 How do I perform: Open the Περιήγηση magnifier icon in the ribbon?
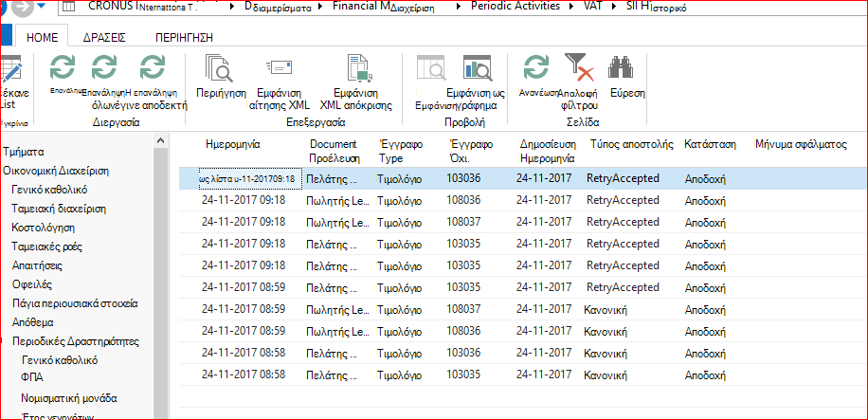click(219, 68)
